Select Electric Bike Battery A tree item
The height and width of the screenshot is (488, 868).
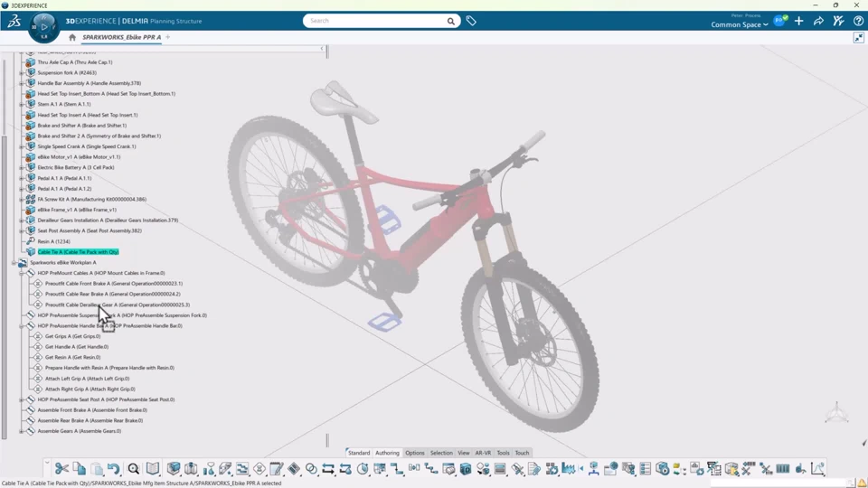(76, 168)
